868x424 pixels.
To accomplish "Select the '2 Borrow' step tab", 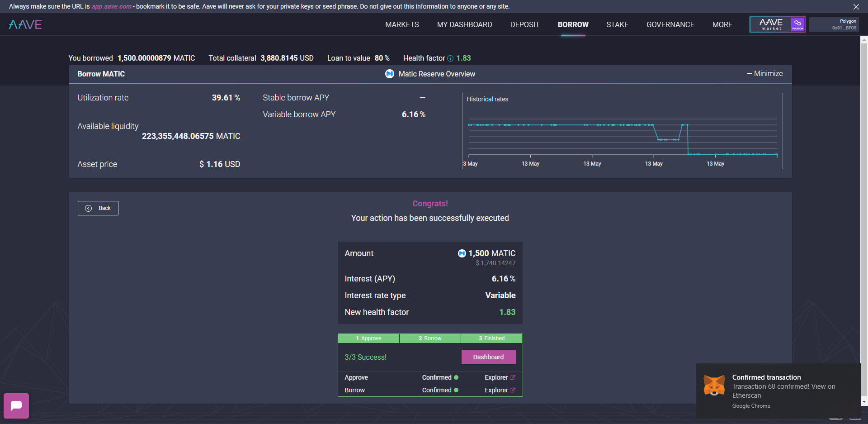I will 430,338.
